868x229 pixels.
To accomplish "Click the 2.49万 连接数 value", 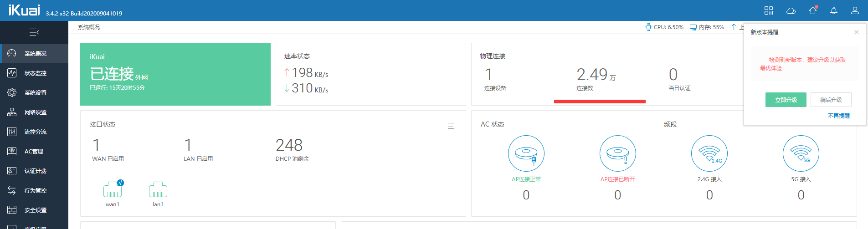I will coord(596,74).
